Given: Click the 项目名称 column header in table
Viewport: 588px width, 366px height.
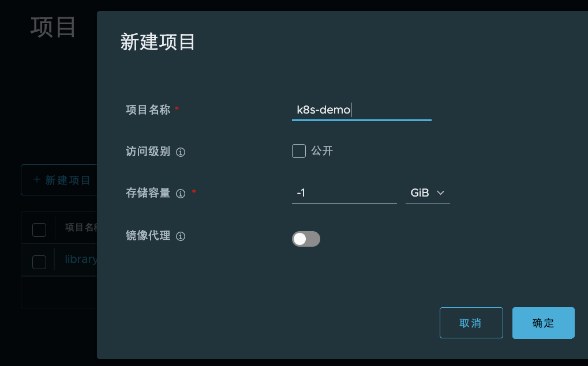Looking at the screenshot, I should point(81,228).
